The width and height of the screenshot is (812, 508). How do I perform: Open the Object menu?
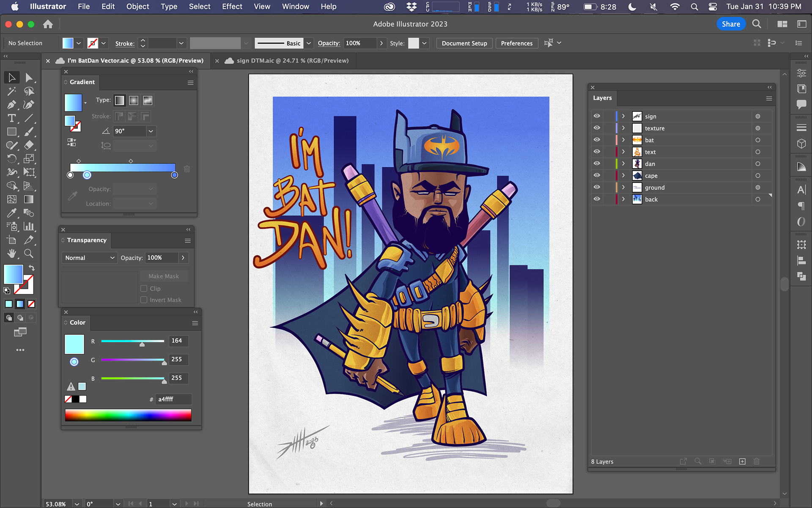click(x=137, y=6)
